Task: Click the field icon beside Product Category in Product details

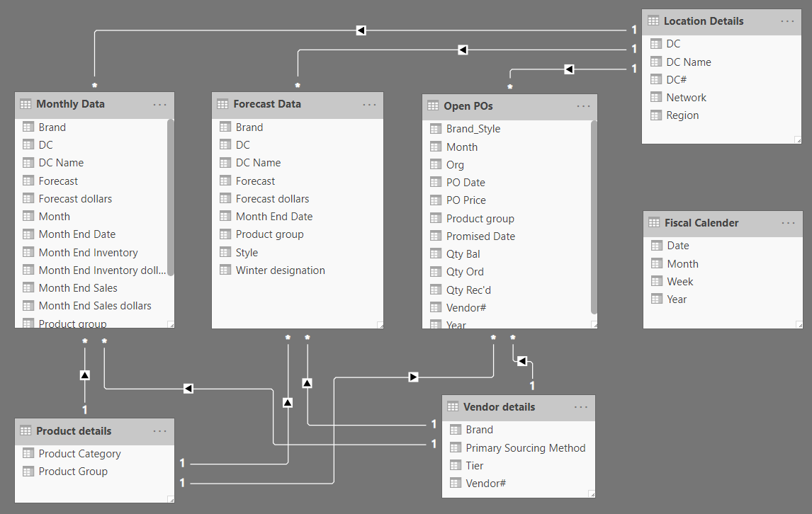Action: coord(29,453)
